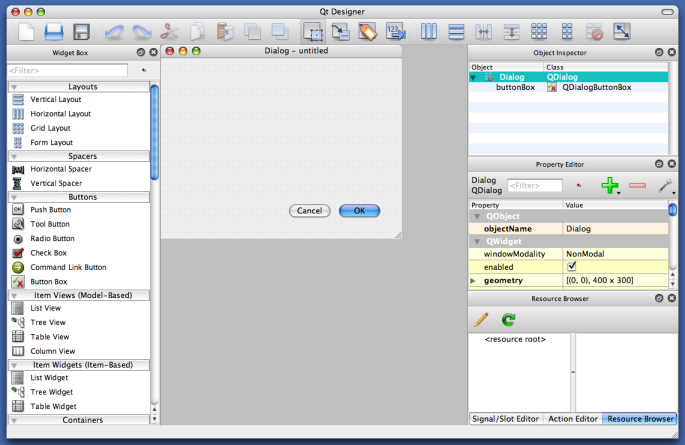685x445 pixels.
Task: Collapse the Containers category header
Action: (14, 421)
